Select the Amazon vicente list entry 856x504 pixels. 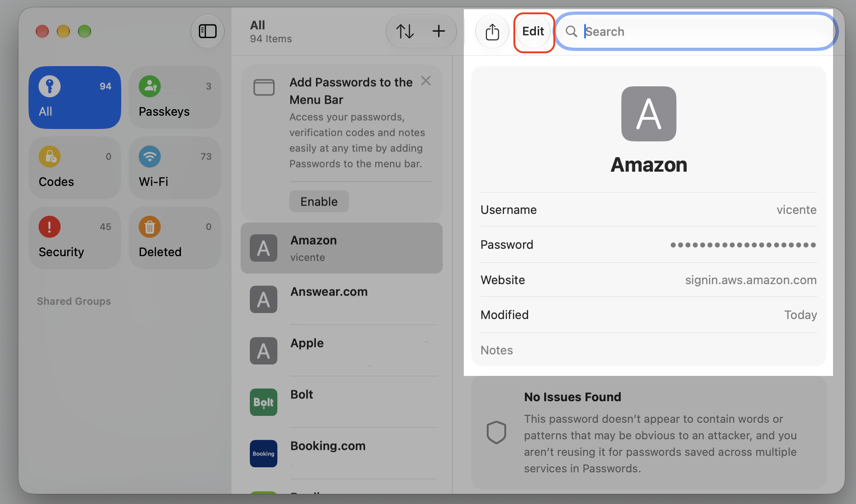tap(342, 248)
